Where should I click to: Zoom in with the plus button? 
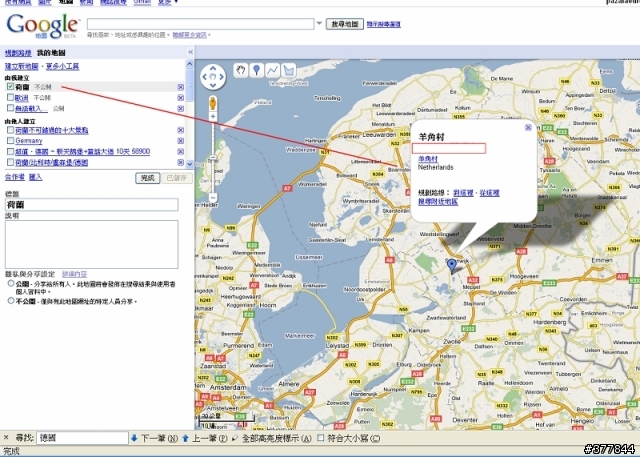click(213, 117)
